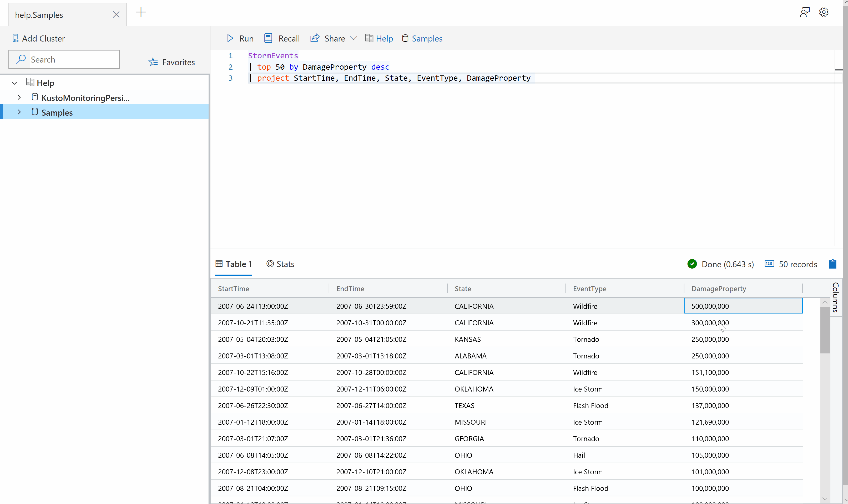
Task: Click the clipboard copy results icon
Action: tap(832, 264)
